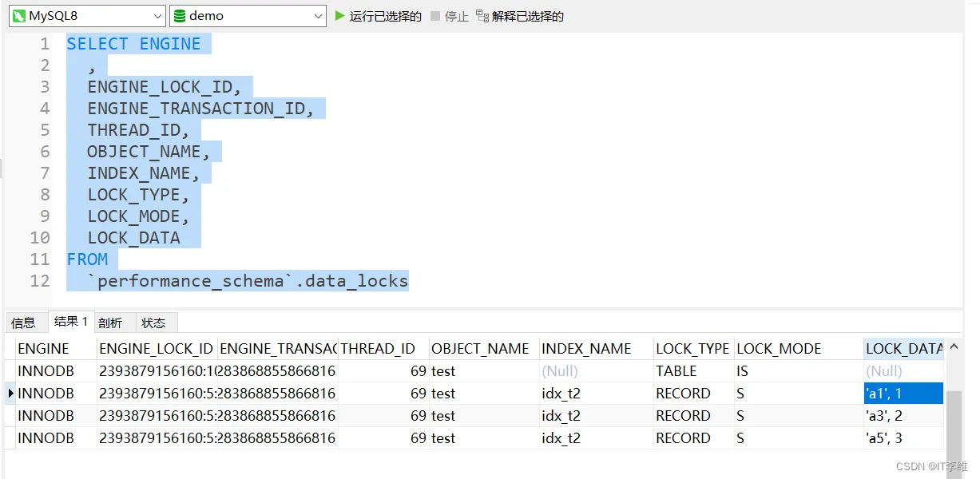This screenshot has height=479, width=980.
Task: Click the ENGINE_TRANSACTION_ID column header
Action: 278,349
